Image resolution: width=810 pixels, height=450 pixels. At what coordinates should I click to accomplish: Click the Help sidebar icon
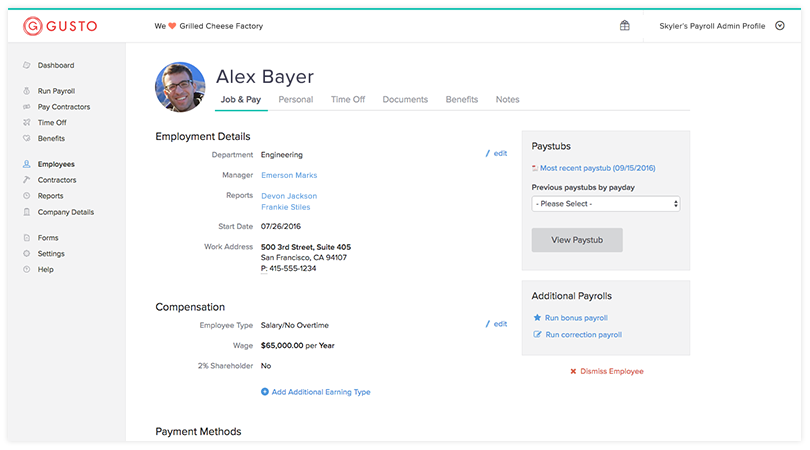point(27,270)
